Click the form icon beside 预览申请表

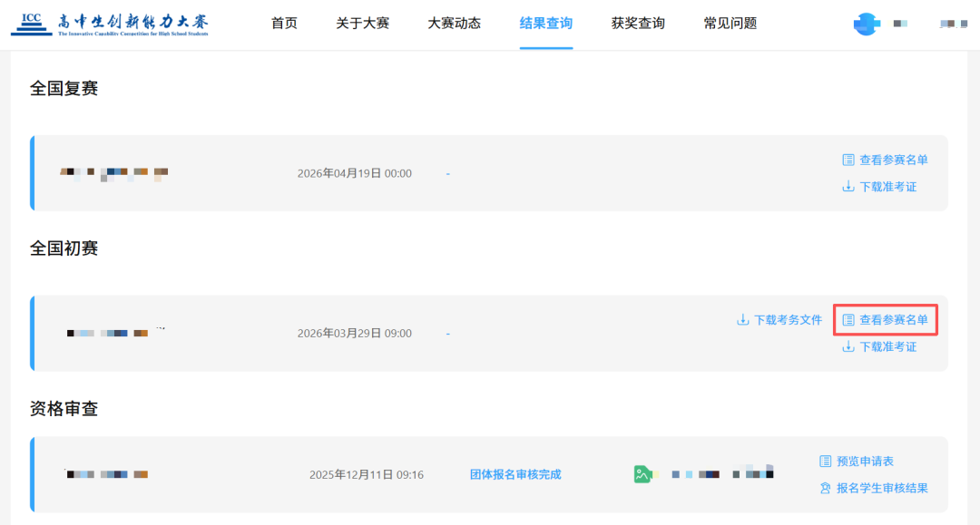point(826,462)
